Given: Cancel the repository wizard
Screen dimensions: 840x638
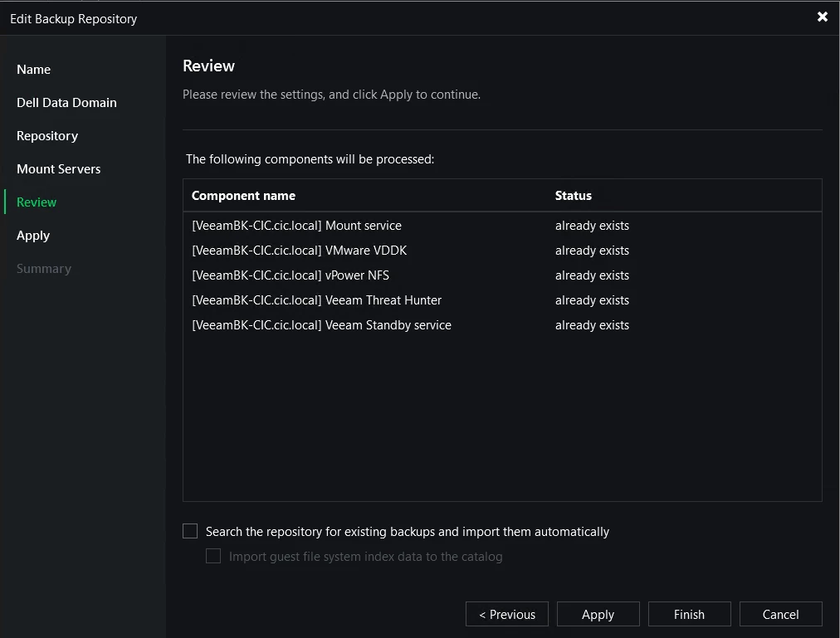Looking at the screenshot, I should point(780,614).
